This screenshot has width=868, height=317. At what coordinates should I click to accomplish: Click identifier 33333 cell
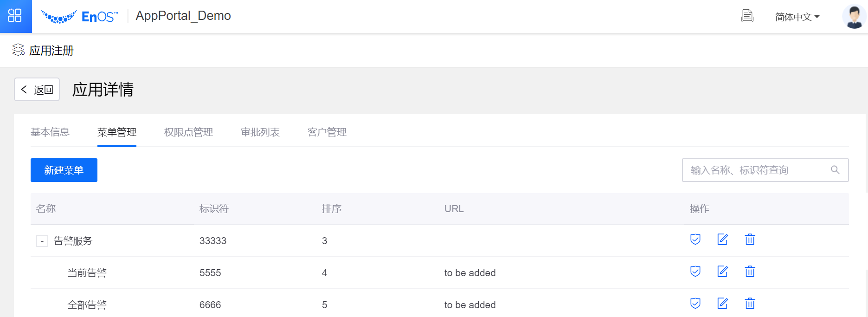(x=213, y=241)
